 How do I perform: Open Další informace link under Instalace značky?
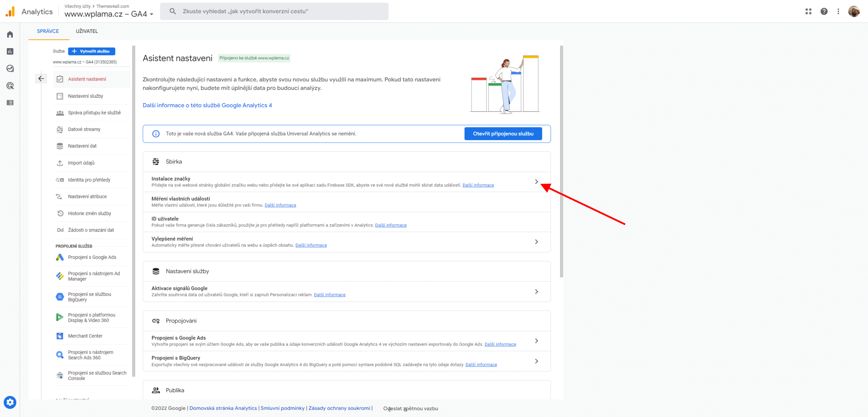(x=478, y=185)
